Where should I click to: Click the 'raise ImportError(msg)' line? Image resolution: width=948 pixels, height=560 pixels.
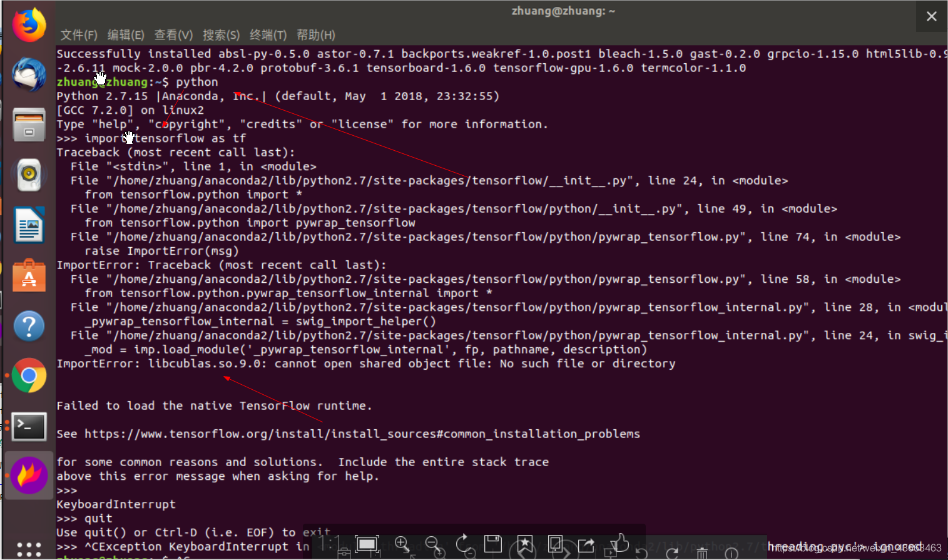click(x=161, y=251)
